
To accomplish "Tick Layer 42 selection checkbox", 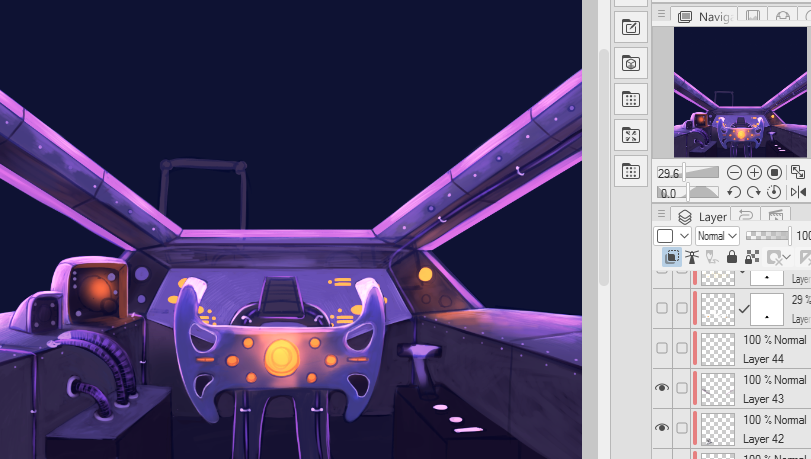I will (682, 428).
